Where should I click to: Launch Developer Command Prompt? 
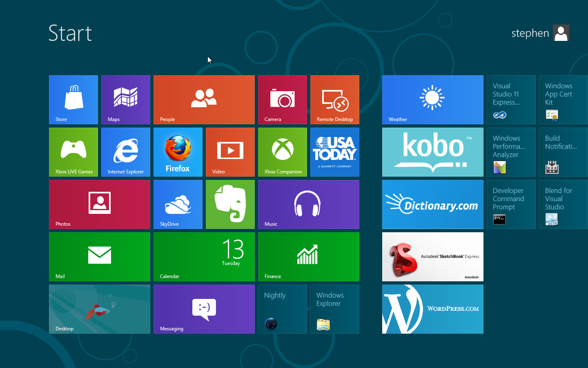pyautogui.click(x=511, y=204)
